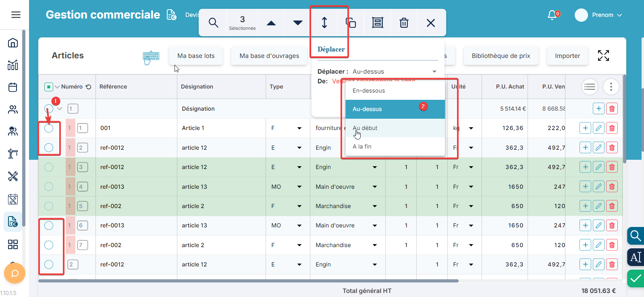Click the move (Déplacer) arrows icon

click(324, 23)
